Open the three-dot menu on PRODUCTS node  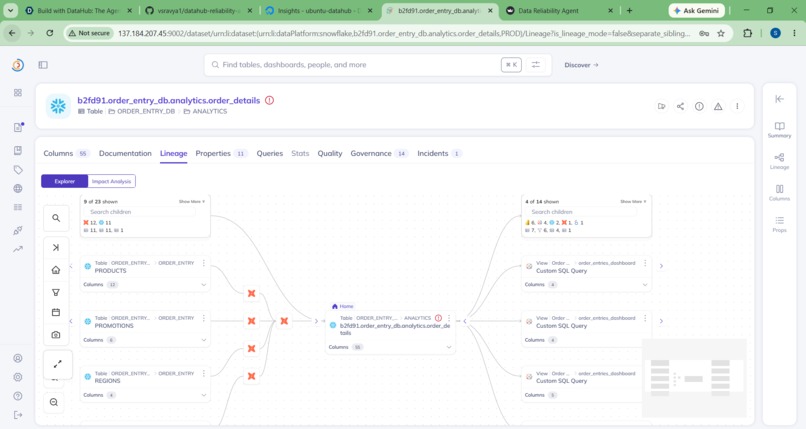[204, 263]
